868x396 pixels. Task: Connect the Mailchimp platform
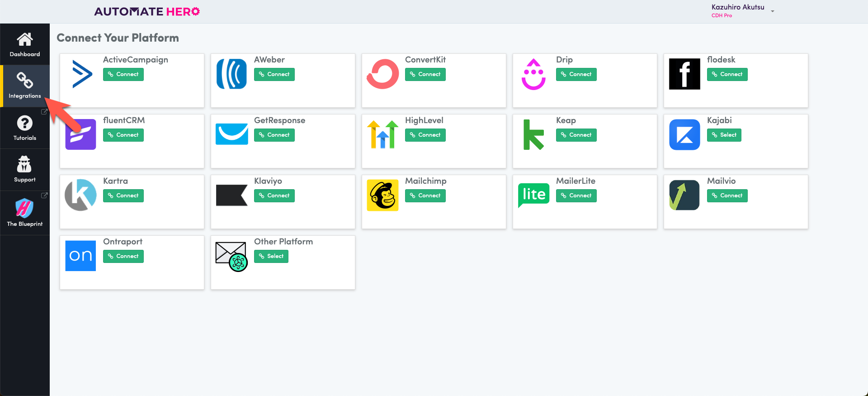tap(425, 196)
